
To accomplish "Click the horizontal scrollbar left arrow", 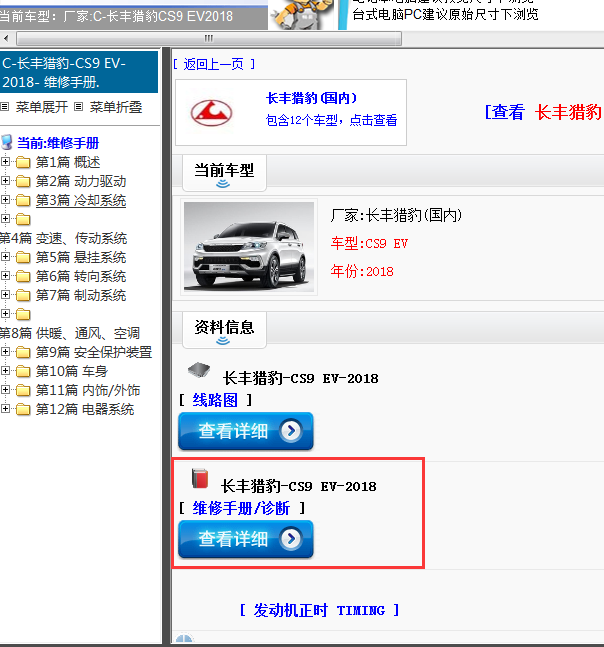I will pyautogui.click(x=6, y=38).
